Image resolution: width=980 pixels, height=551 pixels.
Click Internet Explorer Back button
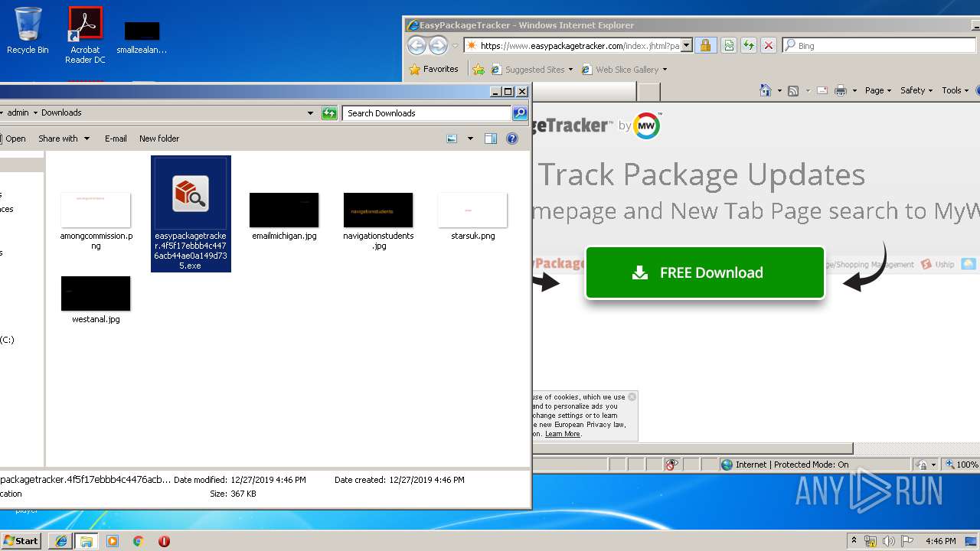coord(416,46)
